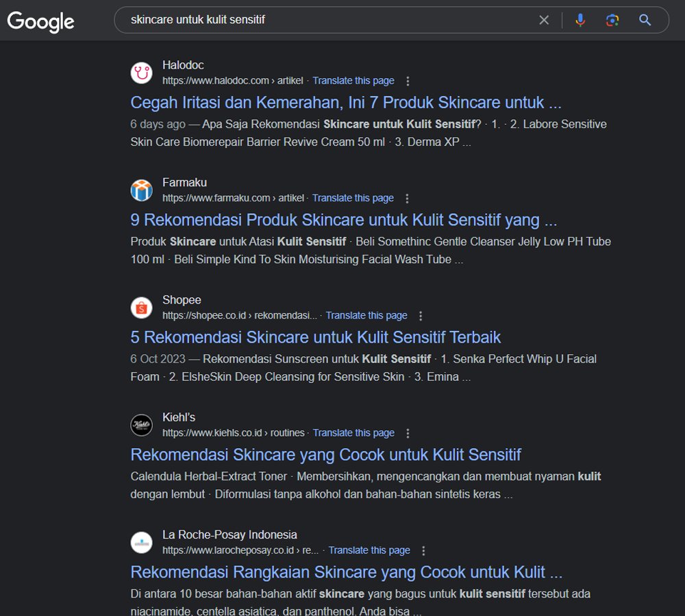
Task: Click the Calendula Herbal-Extract Toner snippet
Action: coord(366,485)
